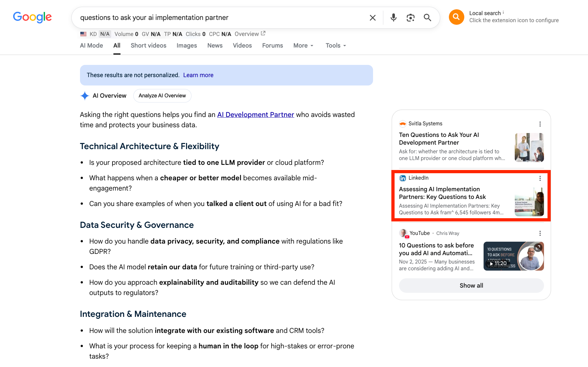Switch to Images tab
Viewport: 588px width, 367px height.
click(187, 46)
